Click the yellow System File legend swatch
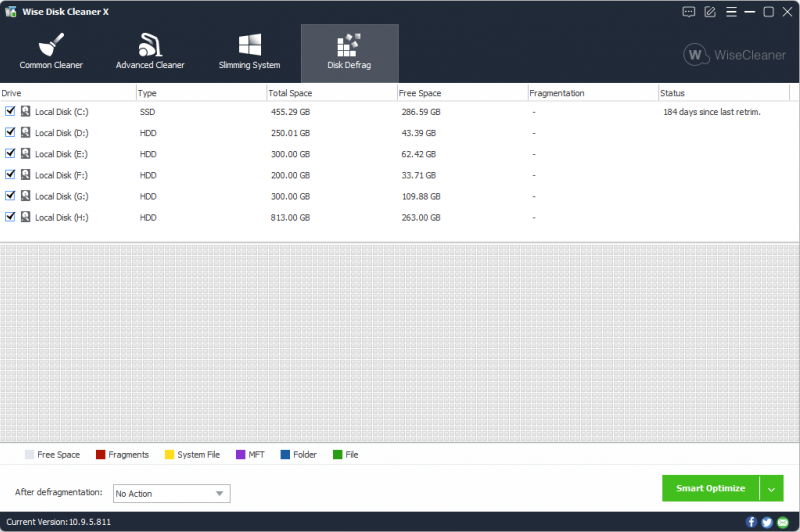The height and width of the screenshot is (532, 800). 169,454
